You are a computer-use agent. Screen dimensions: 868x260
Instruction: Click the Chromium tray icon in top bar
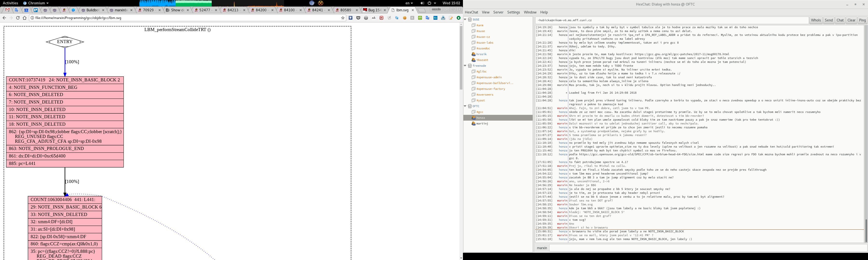(312, 3)
